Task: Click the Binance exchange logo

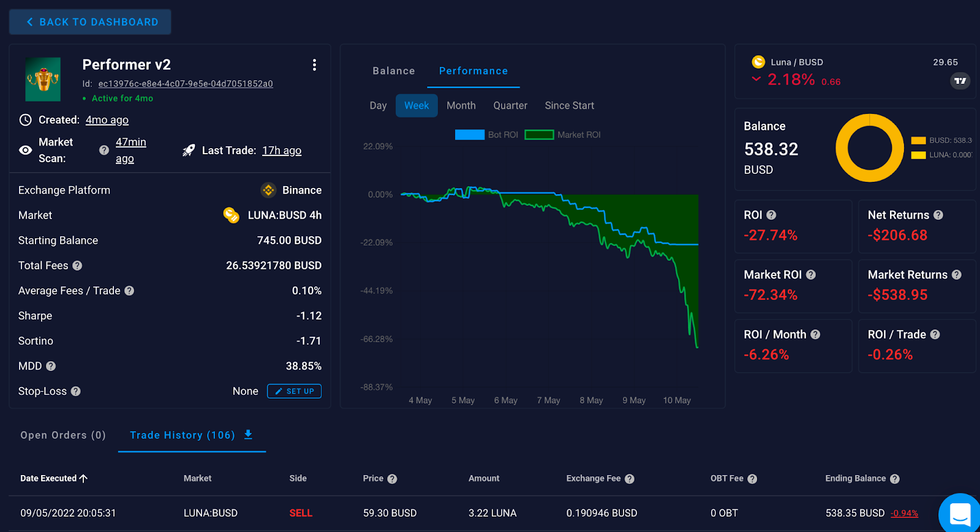Action: tap(268, 190)
